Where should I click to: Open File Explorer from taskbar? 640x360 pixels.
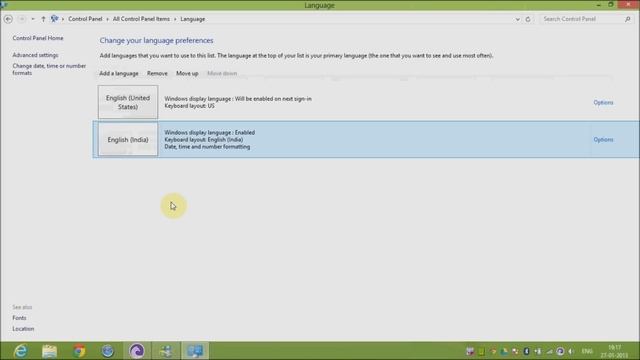49,351
